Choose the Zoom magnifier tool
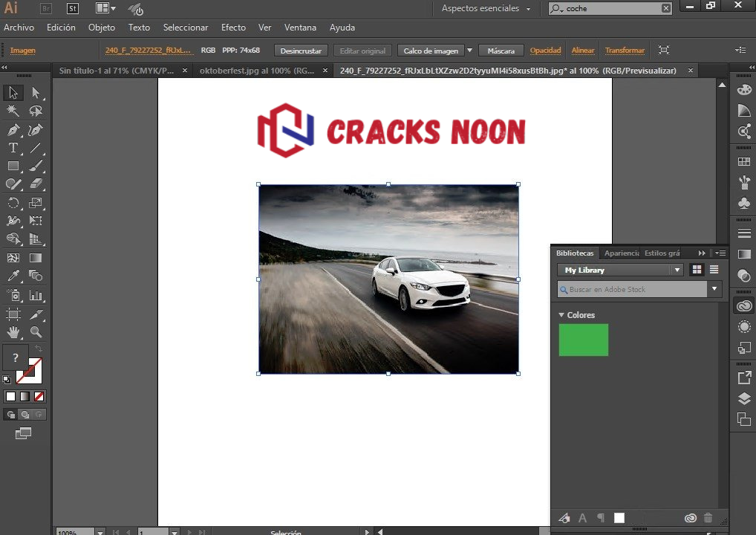The image size is (756, 535). tap(35, 332)
